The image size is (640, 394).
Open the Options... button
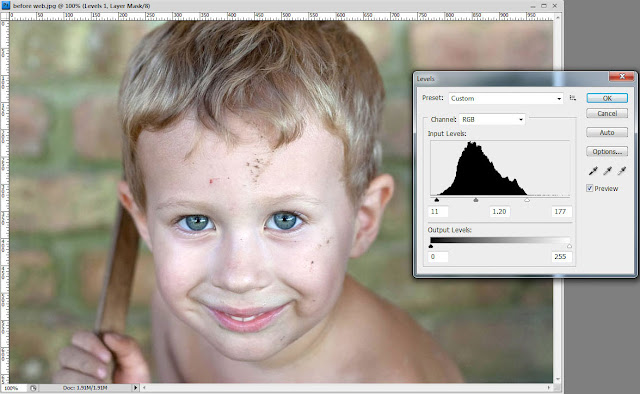click(x=607, y=151)
